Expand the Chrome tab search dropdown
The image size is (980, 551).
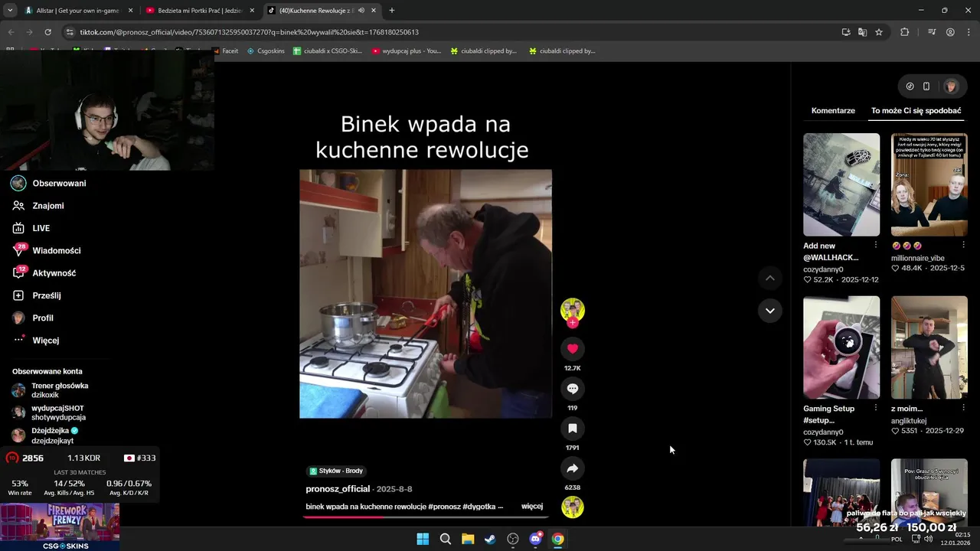(10, 11)
